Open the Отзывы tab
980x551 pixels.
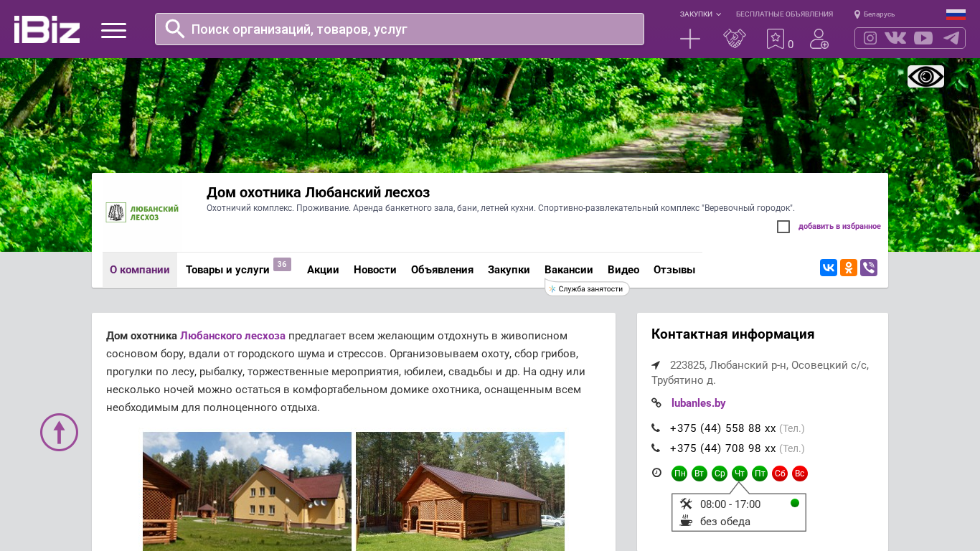(x=674, y=270)
